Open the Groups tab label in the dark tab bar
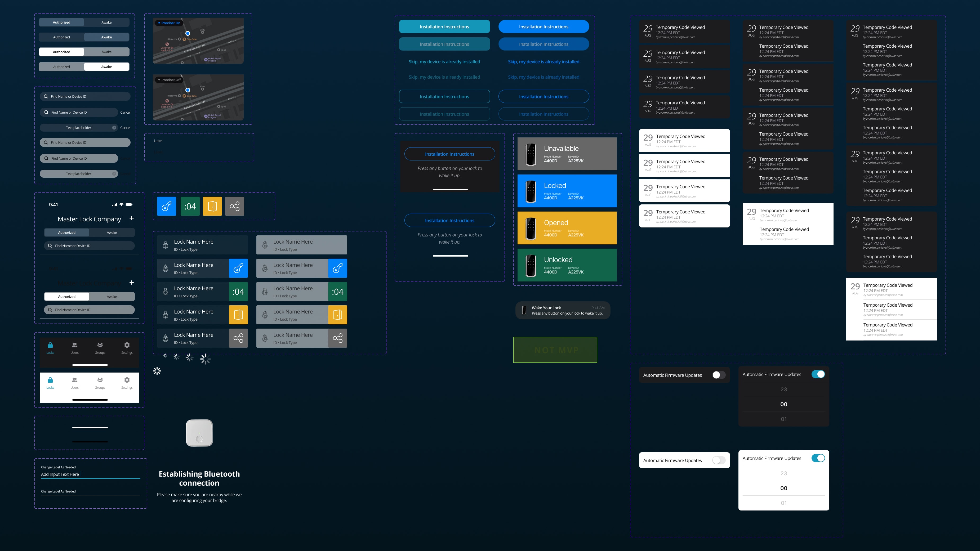Screen dimensions: 980x551 (x=100, y=352)
